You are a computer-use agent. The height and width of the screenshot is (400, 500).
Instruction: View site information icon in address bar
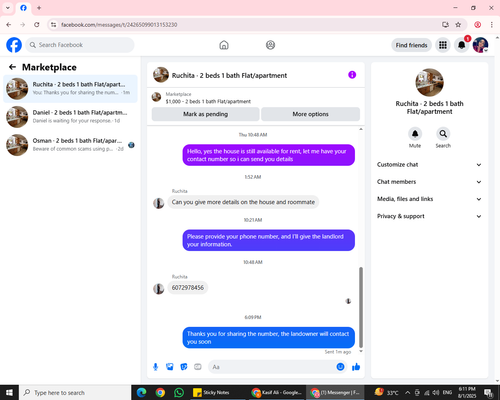coord(53,25)
